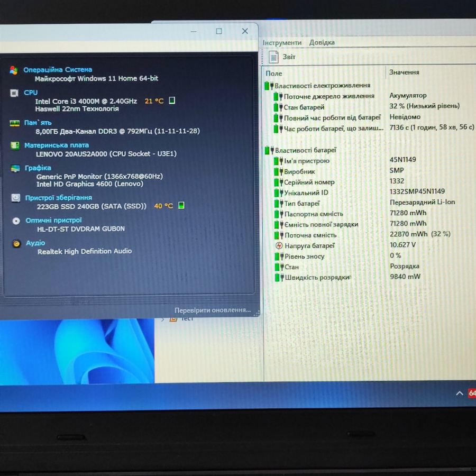This screenshot has width=476, height=476.
Task: Click Перевірити оновлення link
Action: tap(213, 310)
